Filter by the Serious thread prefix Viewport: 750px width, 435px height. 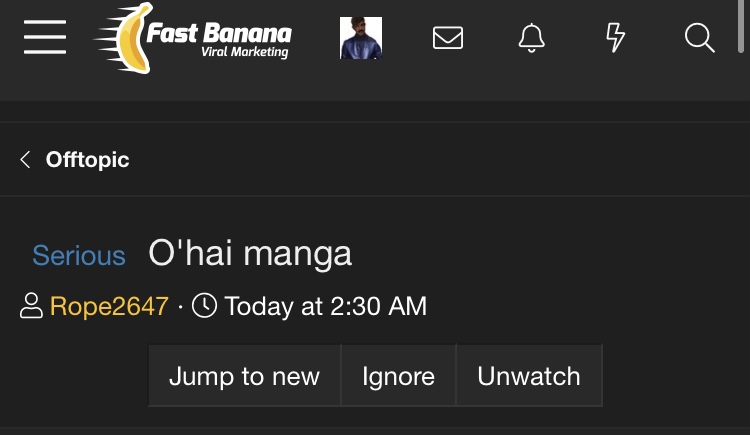79,255
